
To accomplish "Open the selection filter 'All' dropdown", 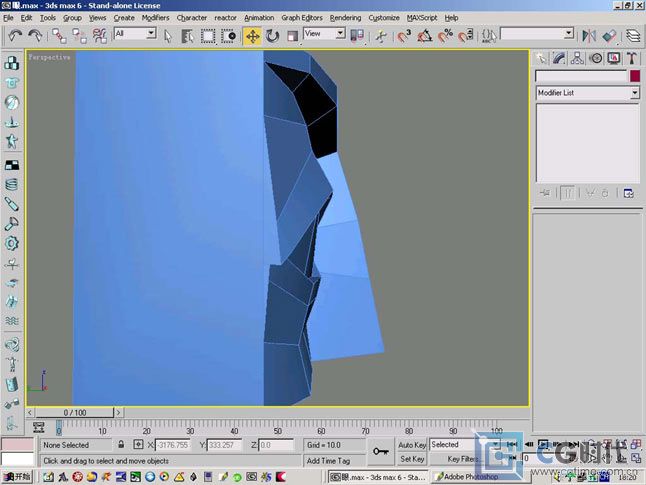I will click(151, 33).
